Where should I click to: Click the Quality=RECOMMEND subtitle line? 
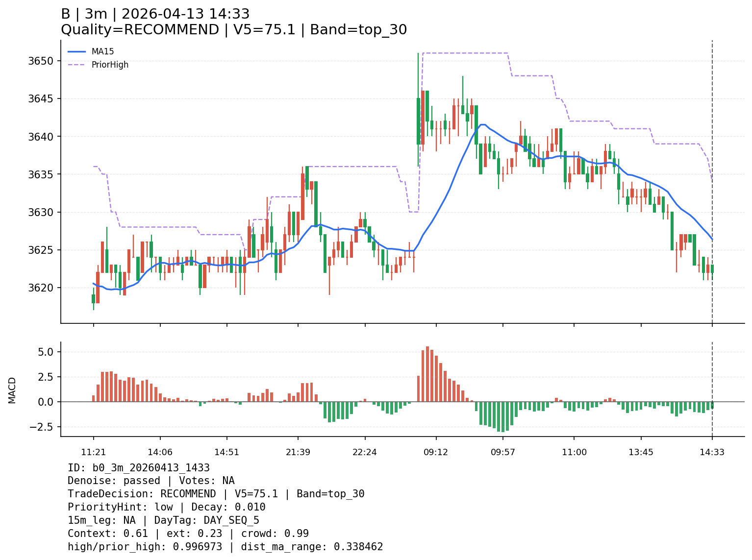coord(233,30)
